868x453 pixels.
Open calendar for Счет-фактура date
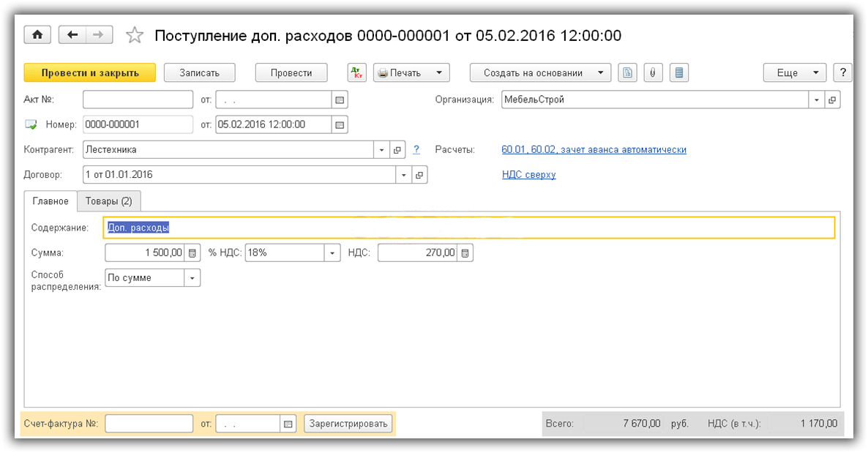coord(288,424)
